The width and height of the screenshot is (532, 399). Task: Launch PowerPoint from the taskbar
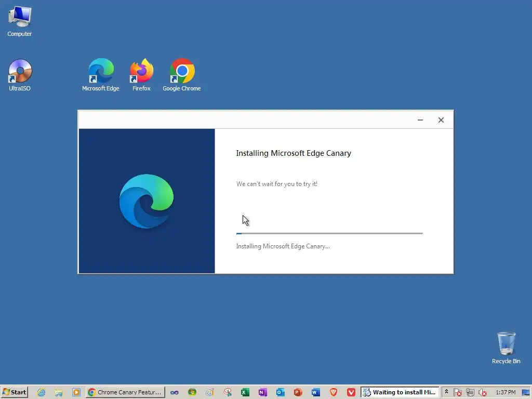coord(298,392)
